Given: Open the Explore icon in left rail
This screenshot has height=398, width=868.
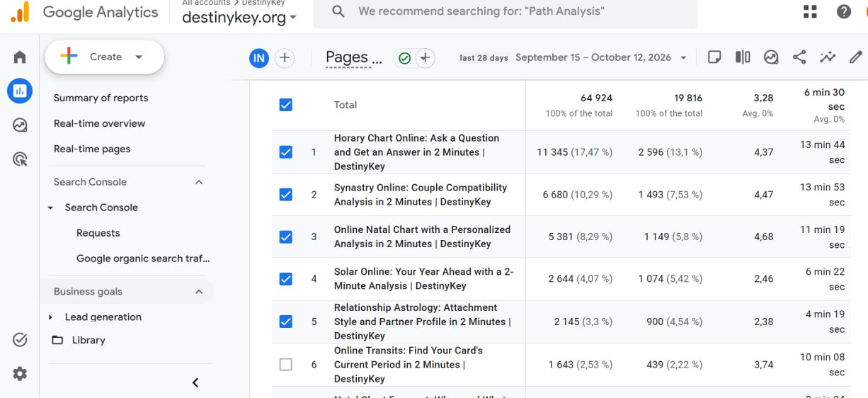Looking at the screenshot, I should click(x=20, y=125).
